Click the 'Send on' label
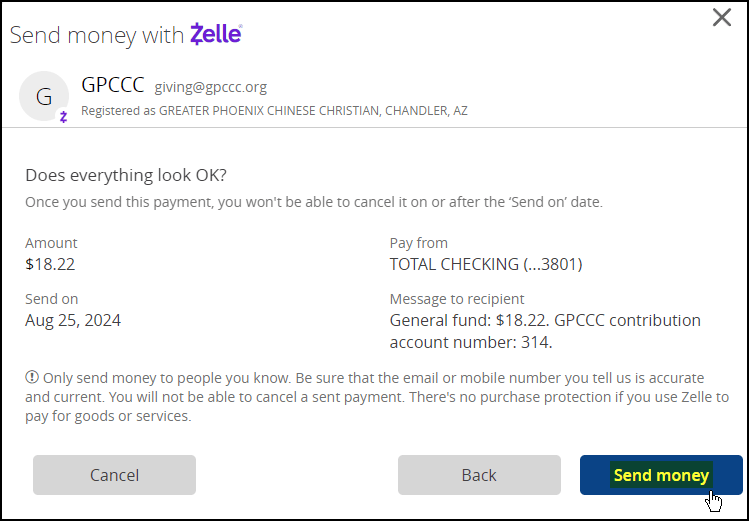 coord(52,299)
